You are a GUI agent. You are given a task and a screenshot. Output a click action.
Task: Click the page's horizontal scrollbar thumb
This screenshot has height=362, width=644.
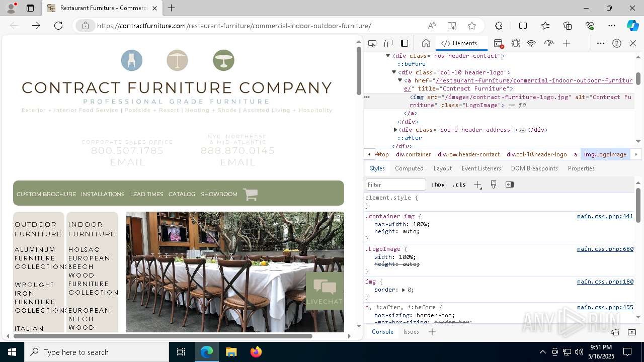[x=163, y=336]
